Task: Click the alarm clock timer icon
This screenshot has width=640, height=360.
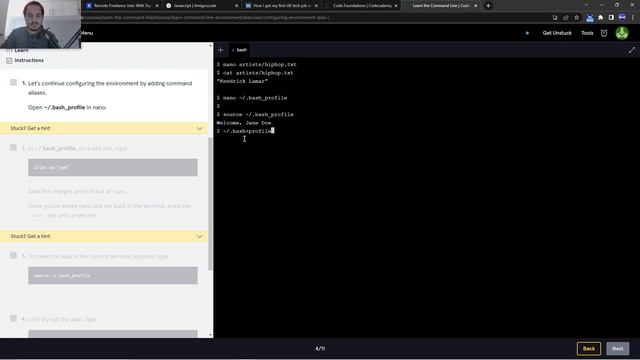Action: pyautogui.click(x=604, y=33)
